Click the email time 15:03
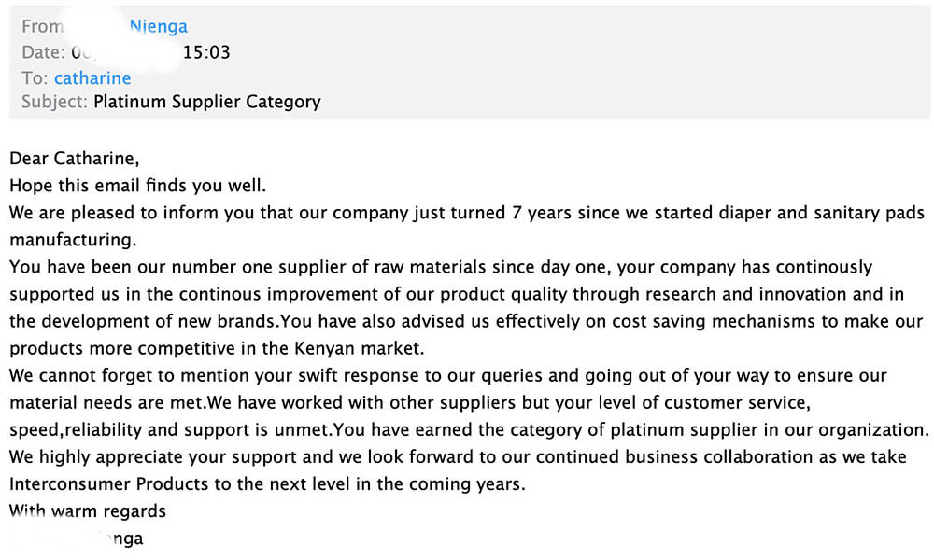Screen dimensions: 934x560 (206, 52)
